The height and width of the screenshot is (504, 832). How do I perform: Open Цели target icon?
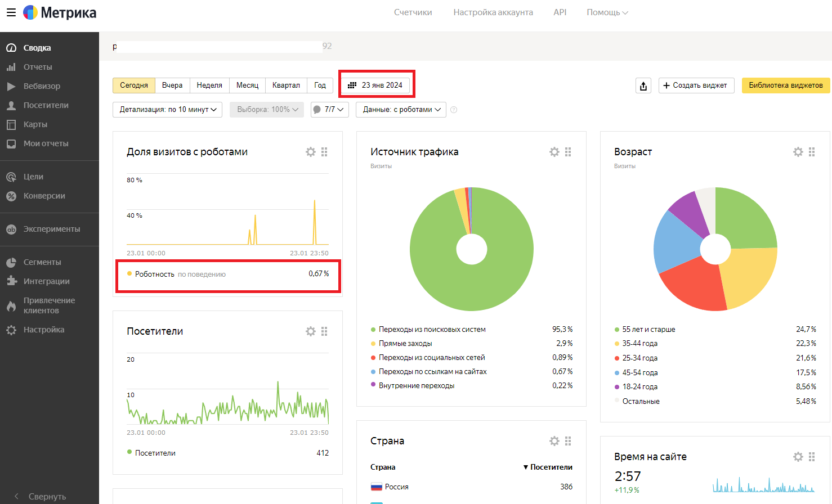(x=11, y=177)
